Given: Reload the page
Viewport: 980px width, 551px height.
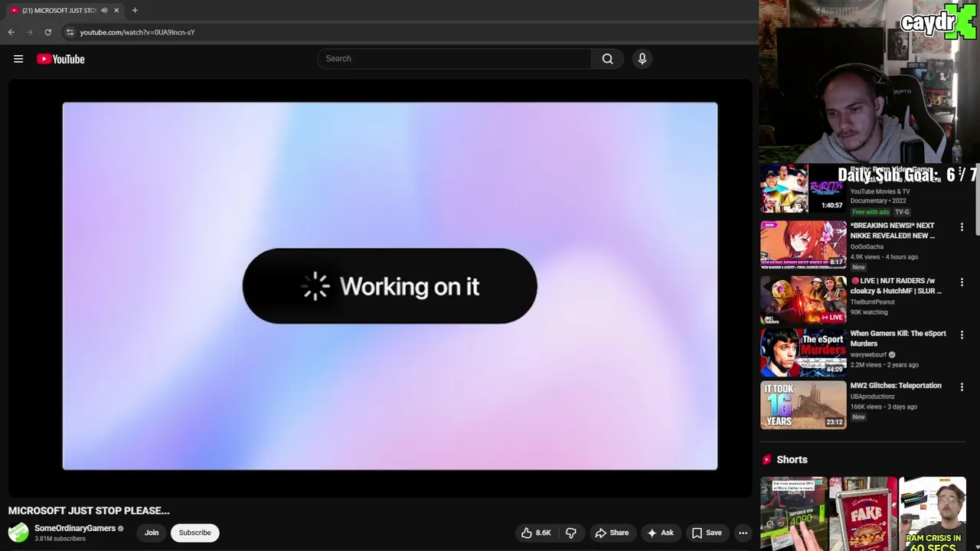Looking at the screenshot, I should 47,32.
